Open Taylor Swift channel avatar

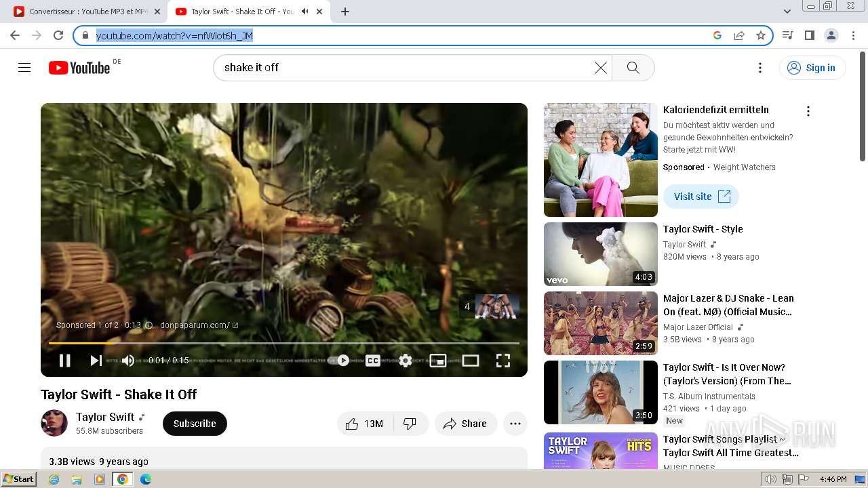[x=54, y=423]
